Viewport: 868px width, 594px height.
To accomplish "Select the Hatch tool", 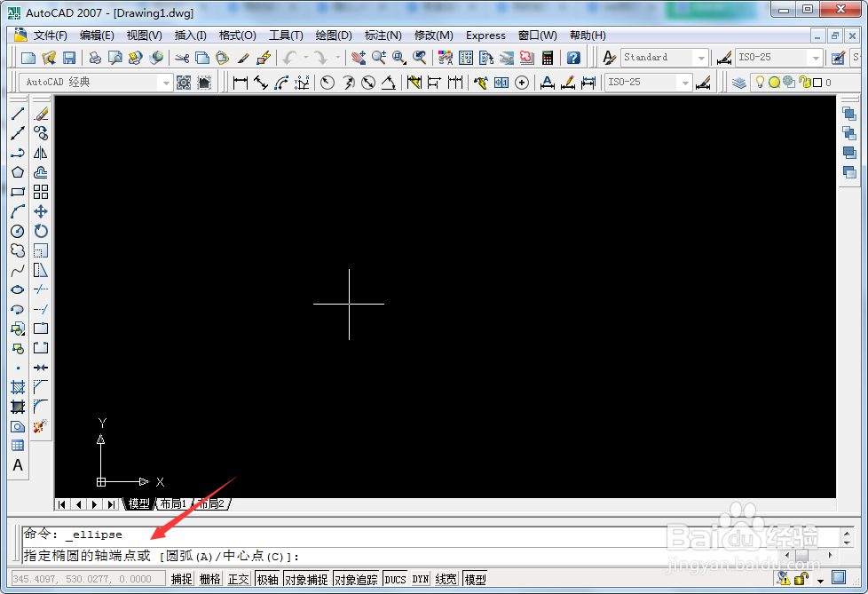I will point(18,387).
